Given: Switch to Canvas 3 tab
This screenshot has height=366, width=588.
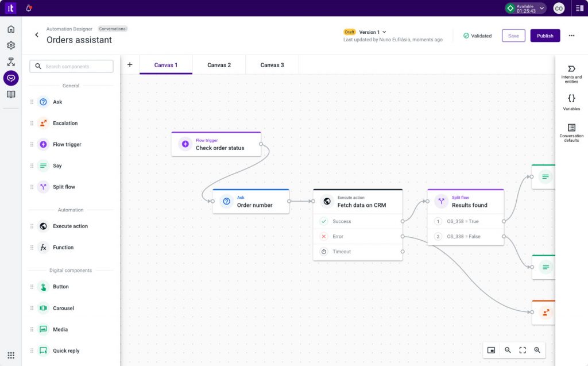Looking at the screenshot, I should (272, 65).
